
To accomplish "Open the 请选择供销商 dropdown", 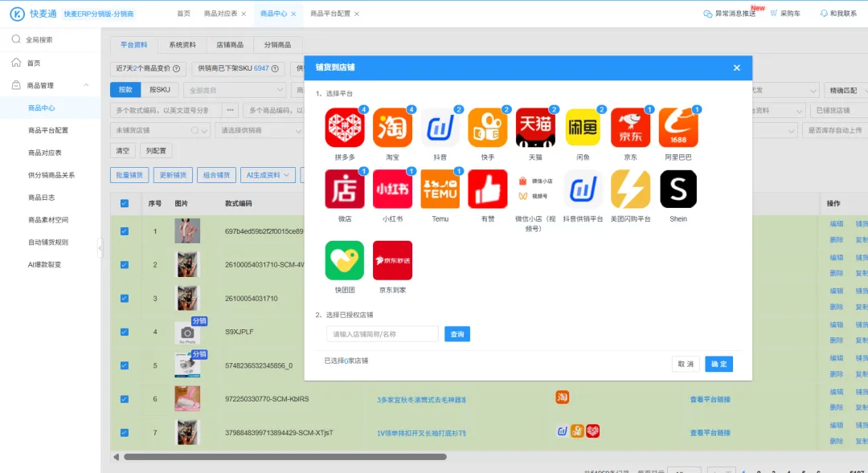I will (260, 131).
